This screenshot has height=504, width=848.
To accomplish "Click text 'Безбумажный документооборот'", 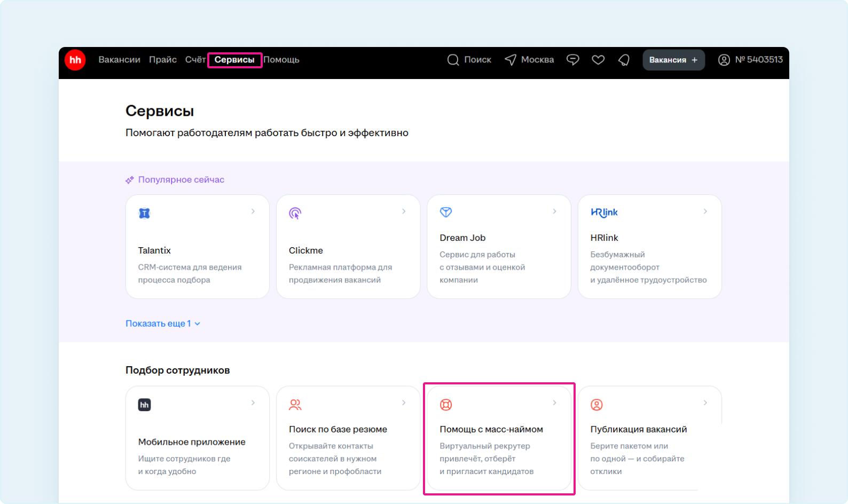I will 625,261.
